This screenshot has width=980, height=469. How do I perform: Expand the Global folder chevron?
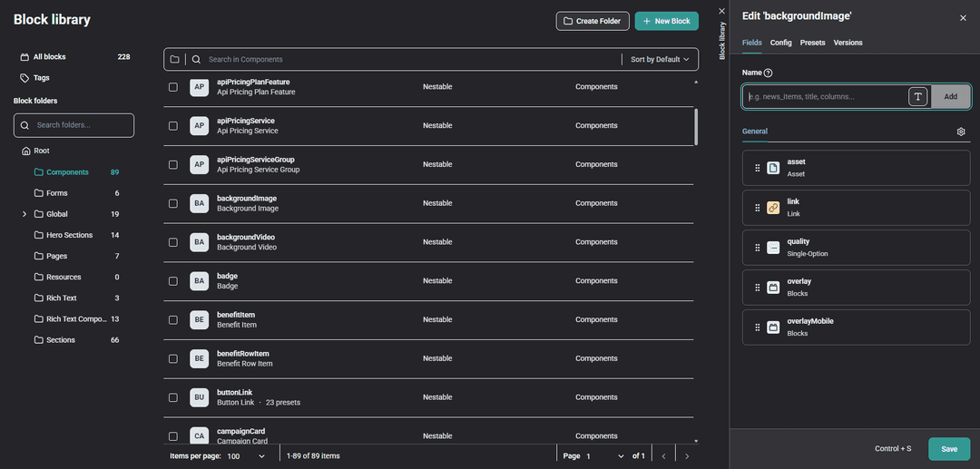click(24, 214)
